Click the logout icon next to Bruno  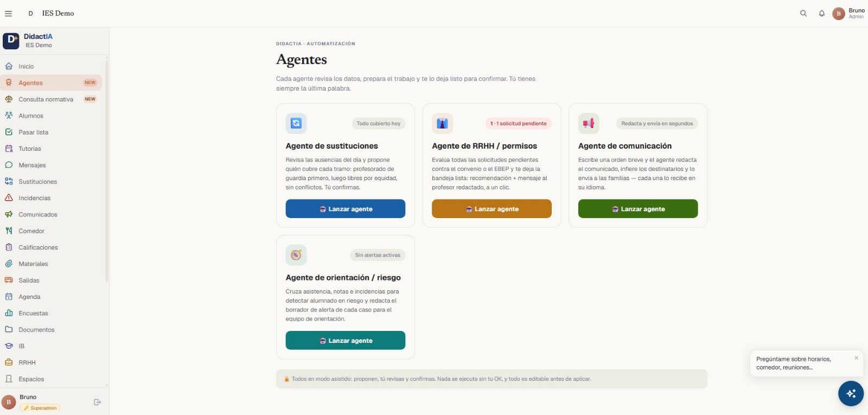coord(98,402)
